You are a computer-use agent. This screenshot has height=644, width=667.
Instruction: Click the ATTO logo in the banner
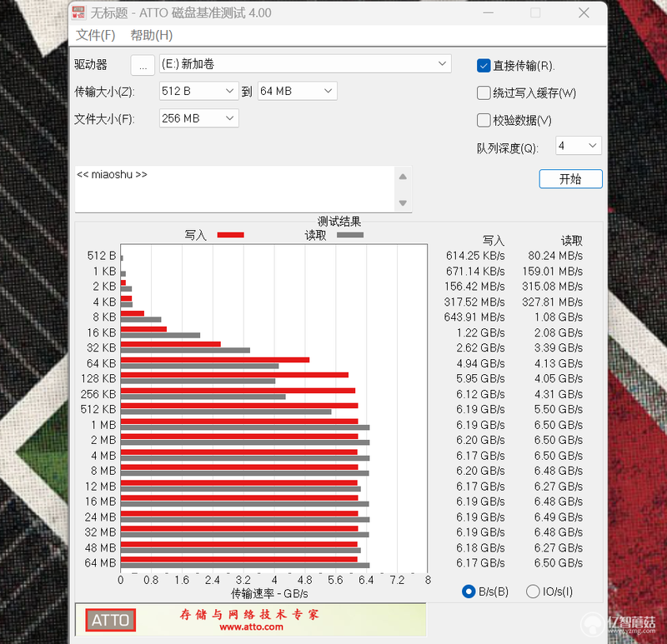point(111,620)
